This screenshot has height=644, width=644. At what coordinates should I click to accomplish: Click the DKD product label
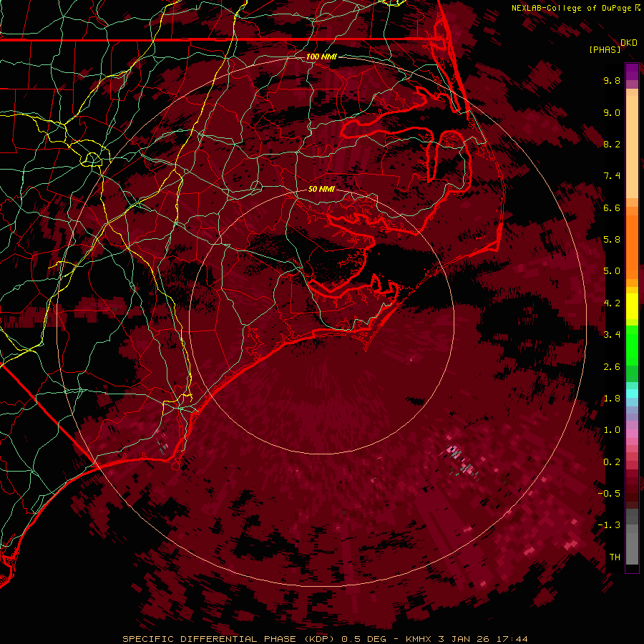(629, 43)
